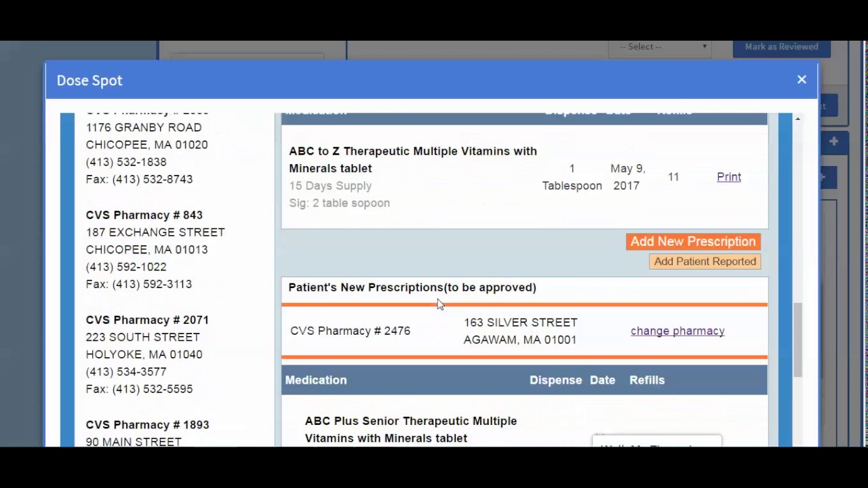Click the Date column header in lower table
This screenshot has height=488, width=868.
(x=602, y=380)
